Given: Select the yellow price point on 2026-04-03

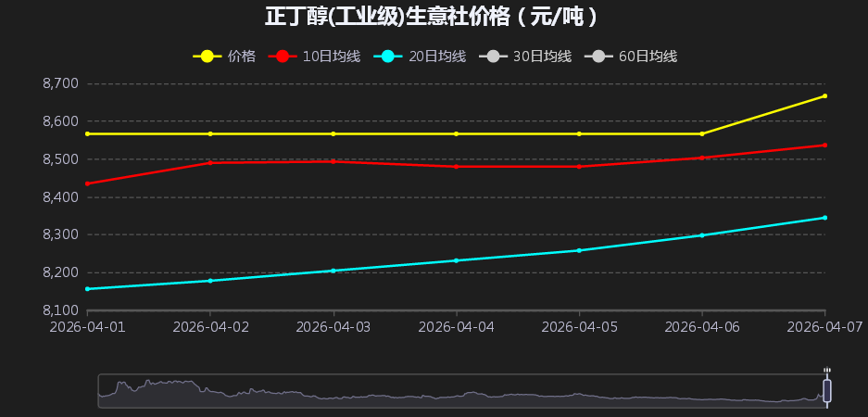Looking at the screenshot, I should pyautogui.click(x=333, y=133).
